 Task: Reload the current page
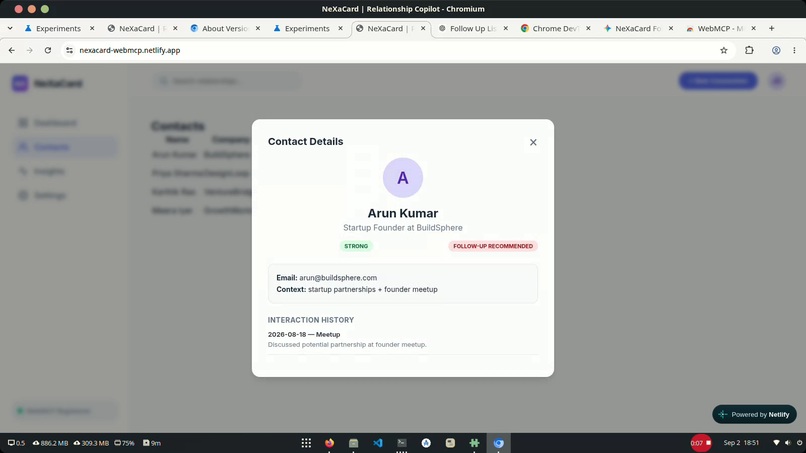(48, 50)
